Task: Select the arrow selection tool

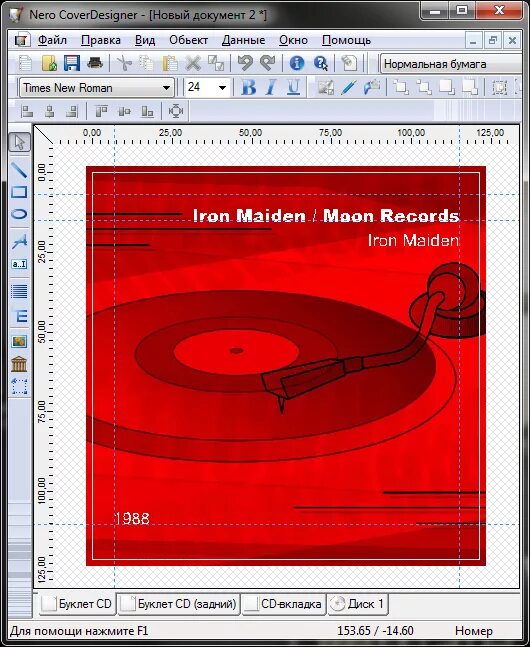Action: tap(19, 143)
